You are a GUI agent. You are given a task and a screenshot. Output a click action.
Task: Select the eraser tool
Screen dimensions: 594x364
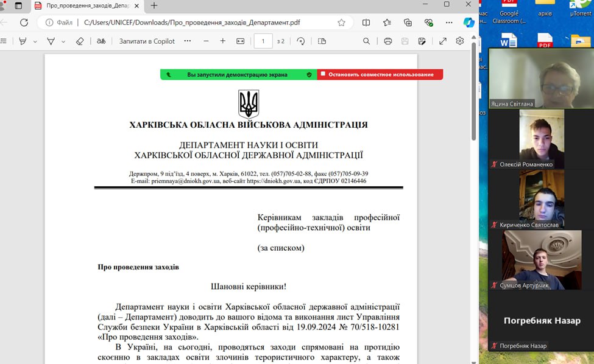pos(80,41)
